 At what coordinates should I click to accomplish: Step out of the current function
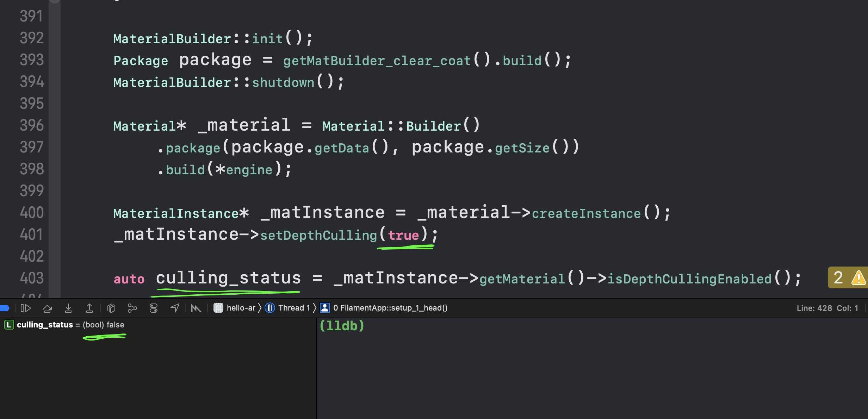tap(89, 308)
